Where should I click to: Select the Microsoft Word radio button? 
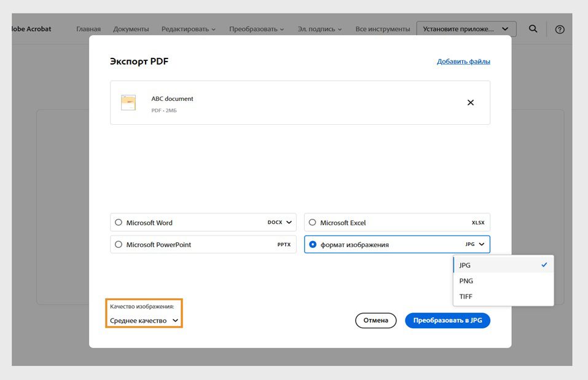[x=117, y=222]
